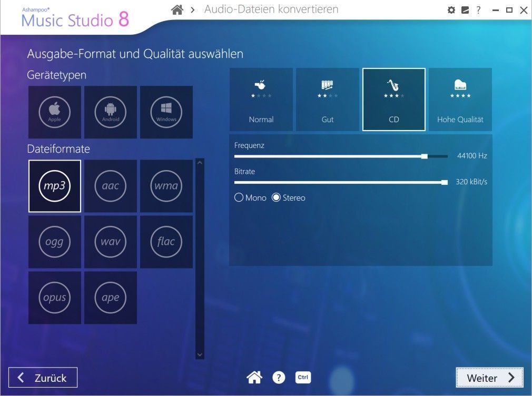The height and width of the screenshot is (396, 532).
Task: Select the Apple device type icon
Action: pos(55,112)
